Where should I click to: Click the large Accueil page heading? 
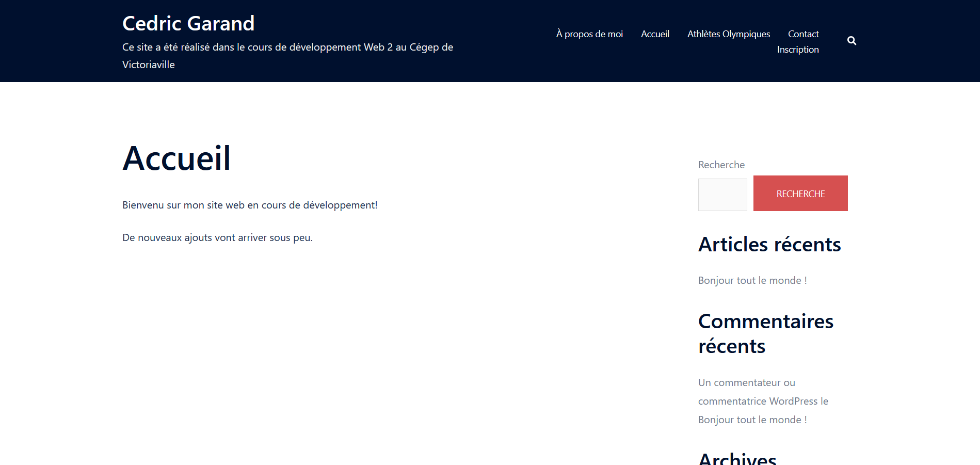[176, 158]
